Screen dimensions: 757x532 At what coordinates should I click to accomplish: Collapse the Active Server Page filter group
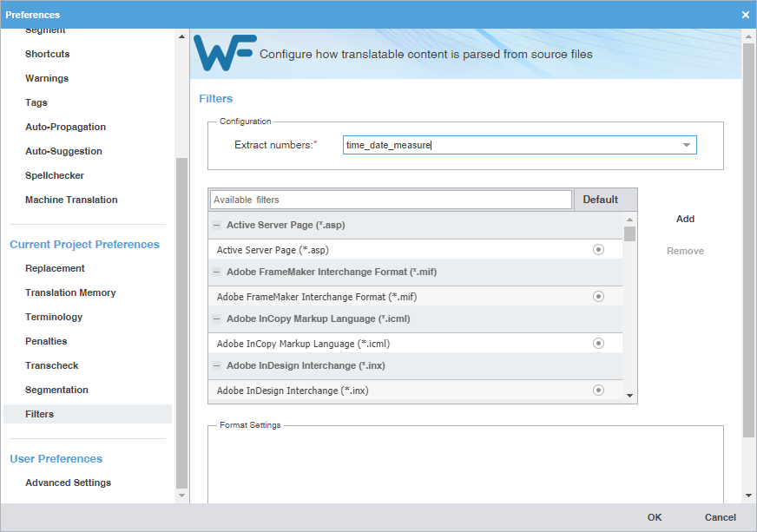click(215, 225)
